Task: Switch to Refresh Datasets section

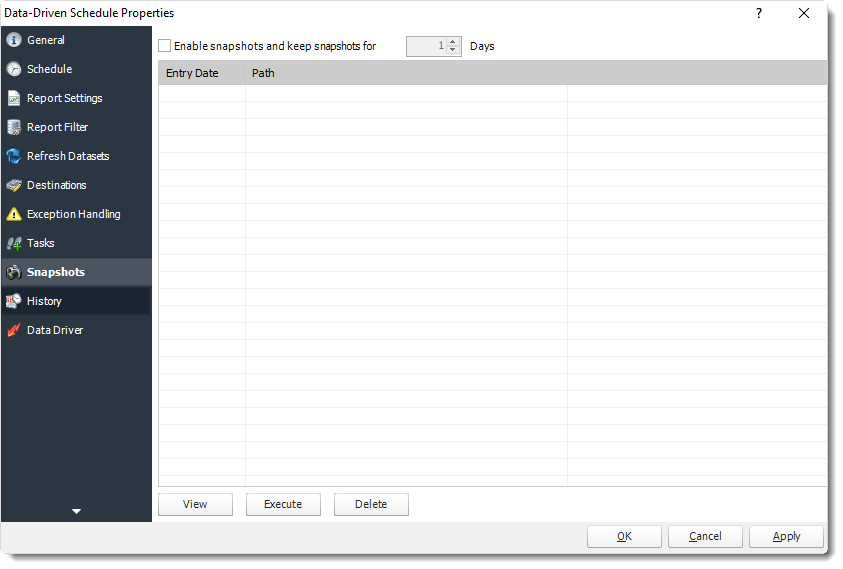Action: 76,156
